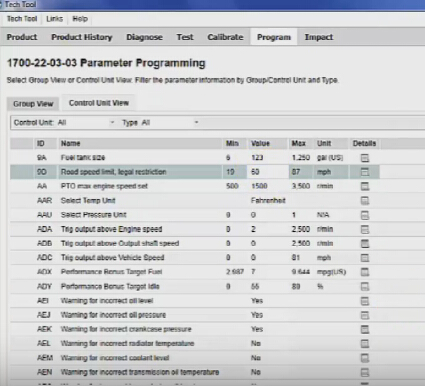Switch to the Diagnose tab
This screenshot has width=425, height=386.
point(144,37)
